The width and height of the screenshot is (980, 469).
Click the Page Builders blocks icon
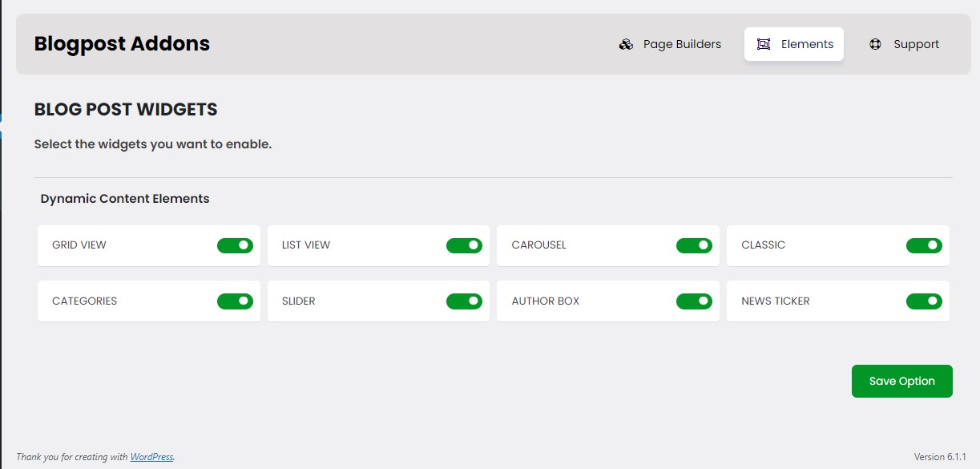point(626,44)
